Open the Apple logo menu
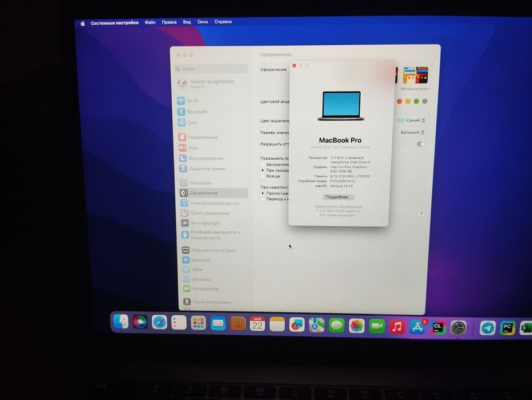Screen dimensions: 532x400 (x=82, y=23)
